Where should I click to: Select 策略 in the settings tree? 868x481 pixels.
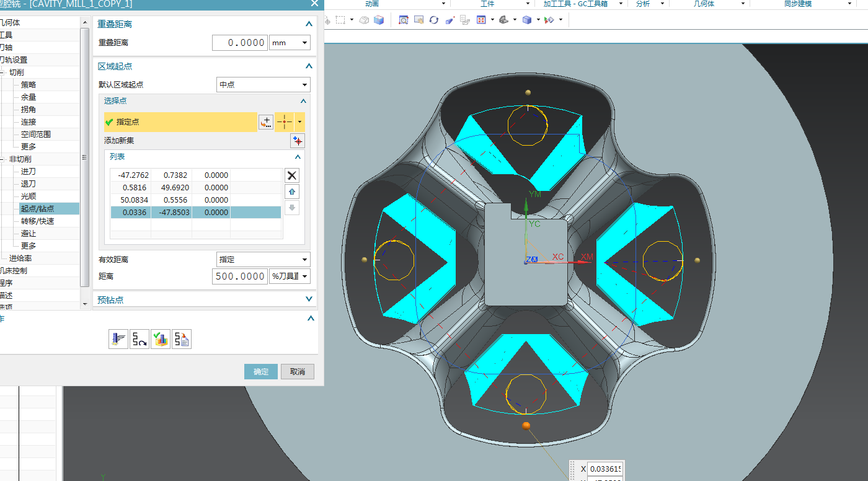coord(29,85)
